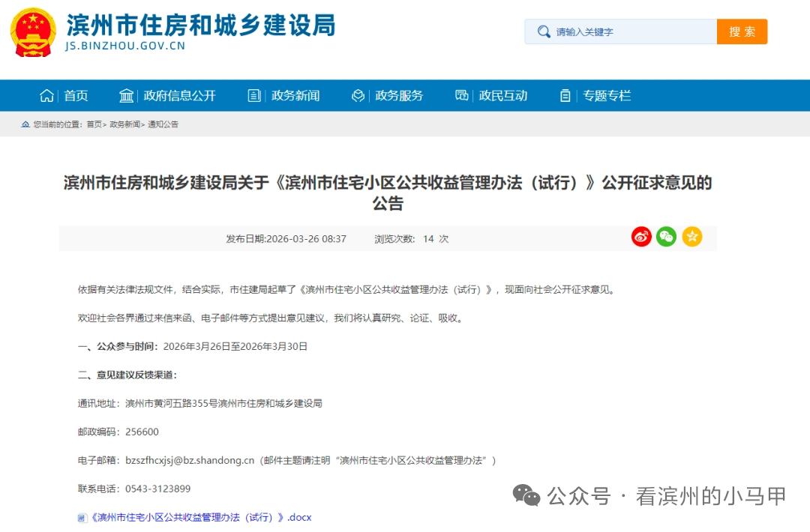Screen dimensions: 810x532
Task: Click the building icon beside 政府信息公开
Action: click(x=126, y=95)
